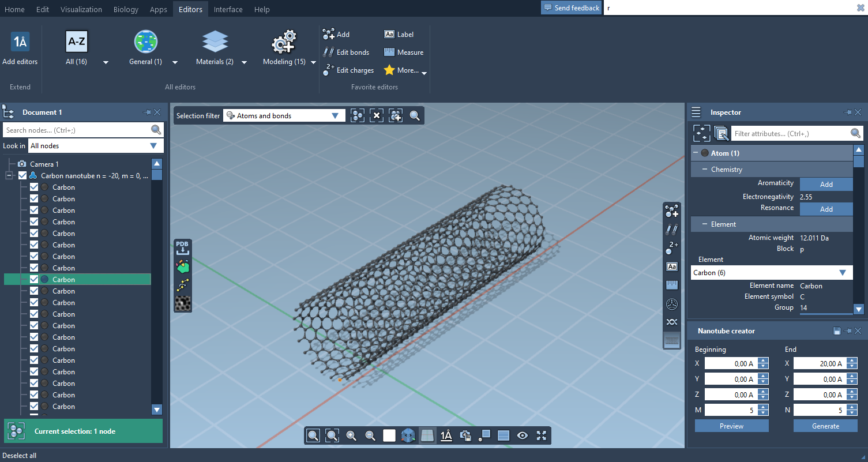The height and width of the screenshot is (462, 868).
Task: Expand the Modeling (15) editors dropdown
Action: pos(313,62)
